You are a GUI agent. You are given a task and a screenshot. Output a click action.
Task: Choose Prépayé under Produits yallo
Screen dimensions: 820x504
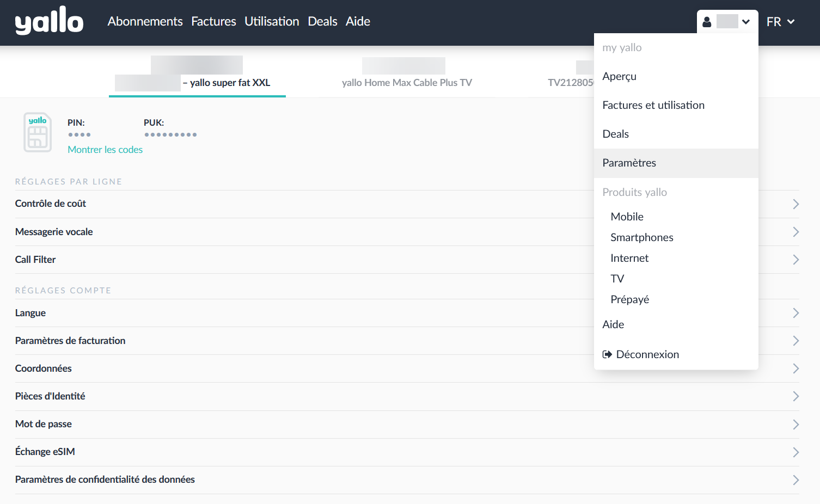tap(630, 299)
